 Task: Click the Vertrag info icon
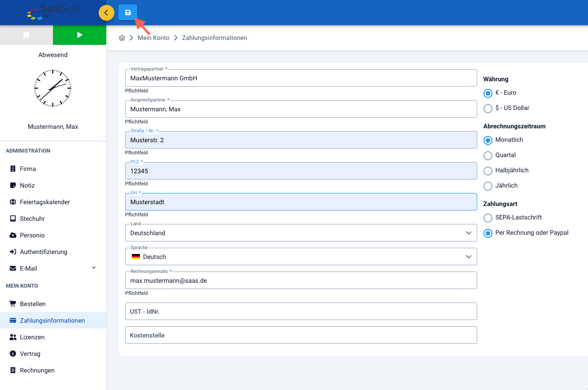(13, 354)
